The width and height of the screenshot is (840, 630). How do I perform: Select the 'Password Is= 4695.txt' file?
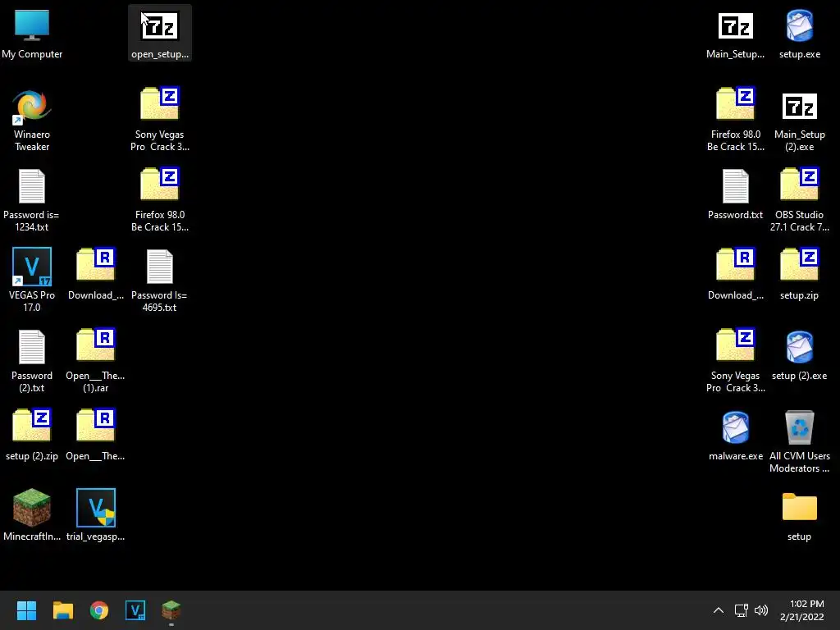pos(160,281)
